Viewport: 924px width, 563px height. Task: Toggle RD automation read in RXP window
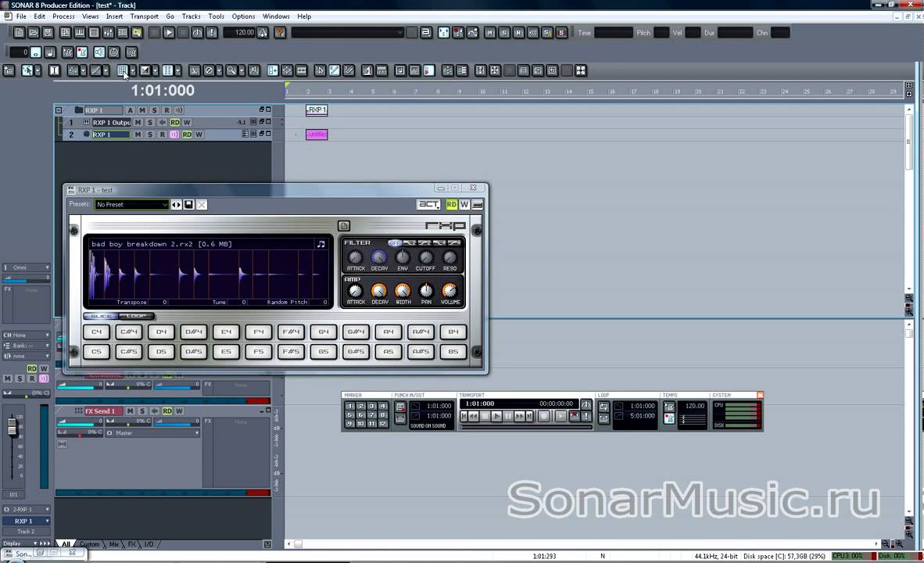tap(451, 205)
